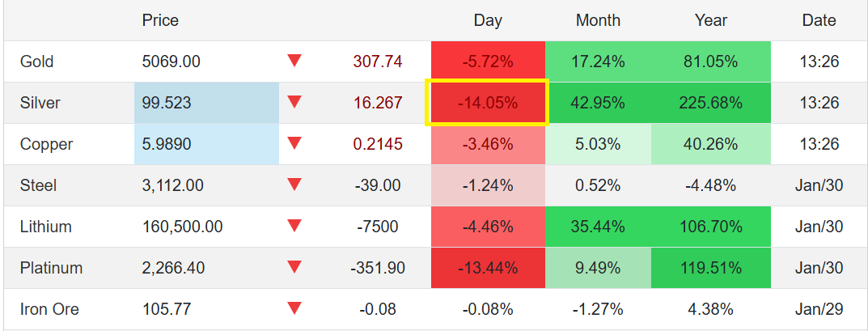Sort by the Year column header

click(x=710, y=20)
